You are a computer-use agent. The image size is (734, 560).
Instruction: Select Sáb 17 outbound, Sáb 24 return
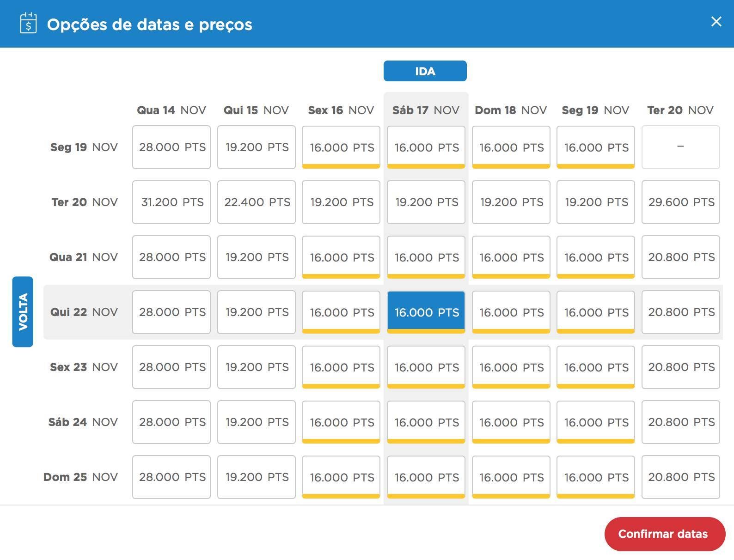click(x=426, y=422)
